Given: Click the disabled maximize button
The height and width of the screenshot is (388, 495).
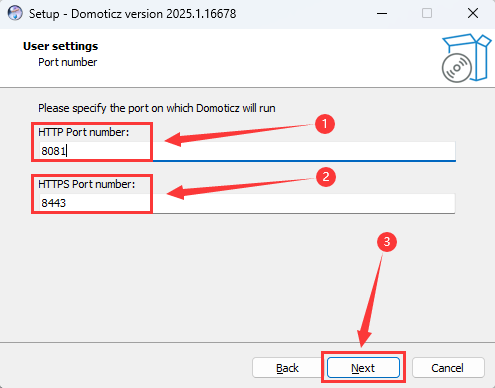Looking at the screenshot, I should coord(427,14).
